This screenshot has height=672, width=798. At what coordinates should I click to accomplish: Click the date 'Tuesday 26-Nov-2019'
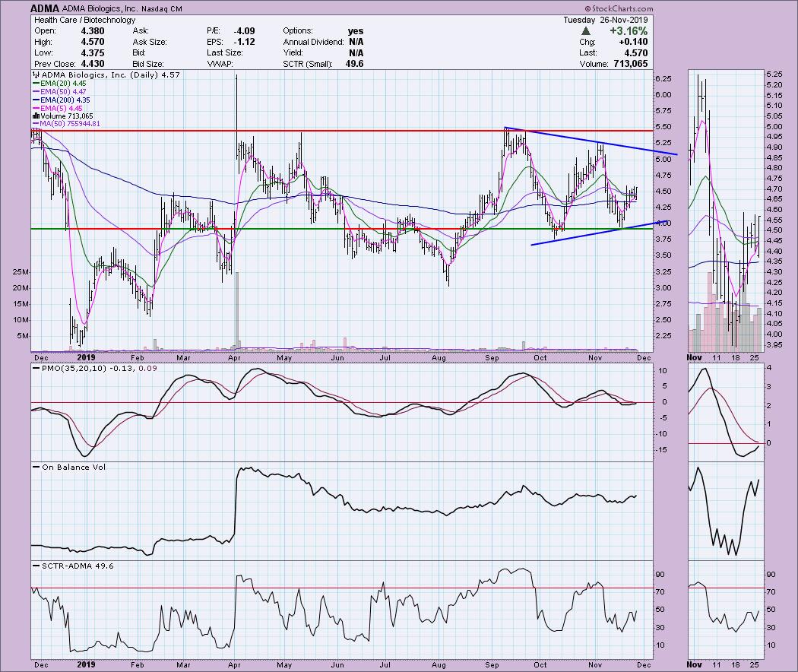tap(605, 20)
